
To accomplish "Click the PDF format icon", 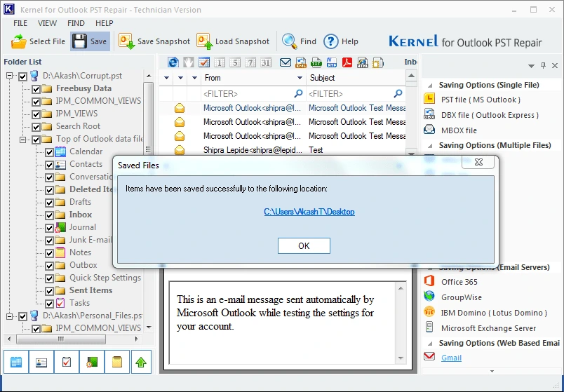I will [347, 62].
